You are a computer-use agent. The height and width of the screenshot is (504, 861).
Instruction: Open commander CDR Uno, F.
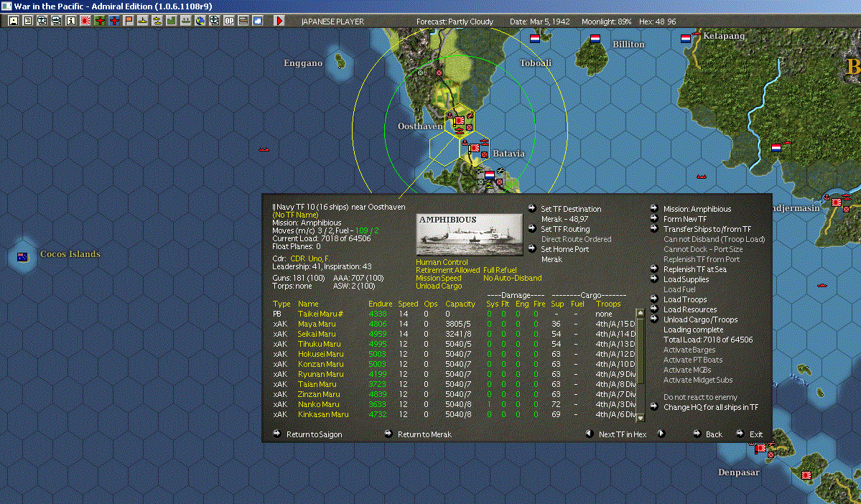(310, 258)
